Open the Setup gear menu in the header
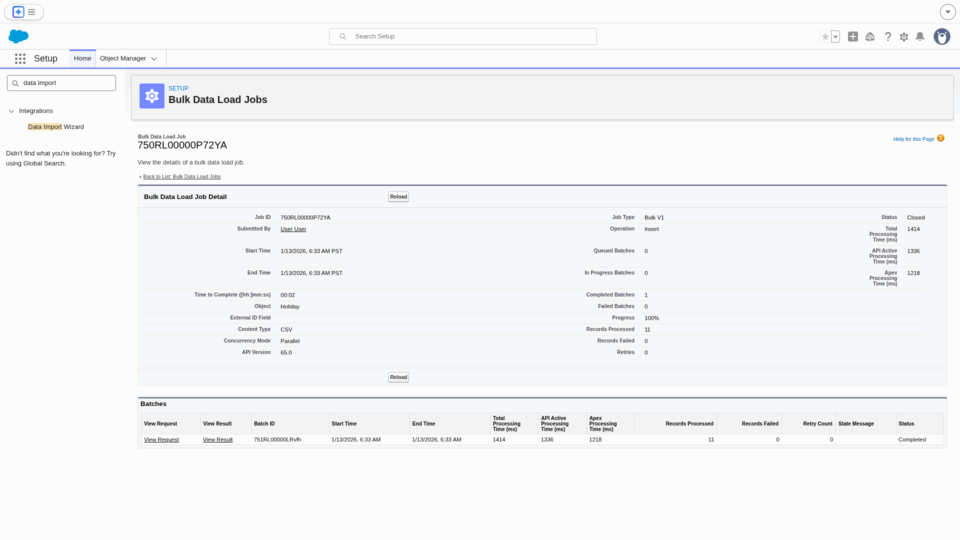This screenshot has width=960, height=540. point(904,36)
